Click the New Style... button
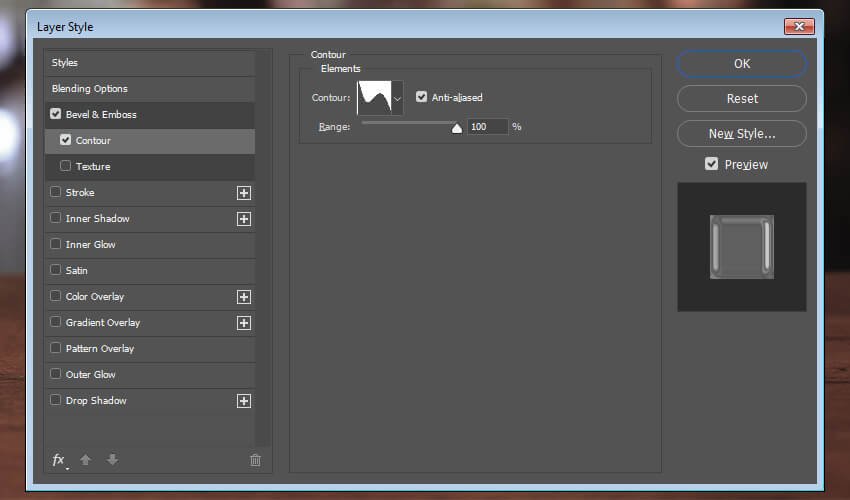Image resolution: width=850 pixels, height=500 pixels. (x=742, y=133)
